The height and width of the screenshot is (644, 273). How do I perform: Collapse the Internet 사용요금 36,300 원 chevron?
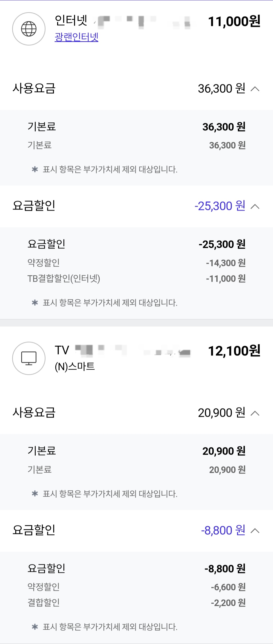[x=255, y=89]
